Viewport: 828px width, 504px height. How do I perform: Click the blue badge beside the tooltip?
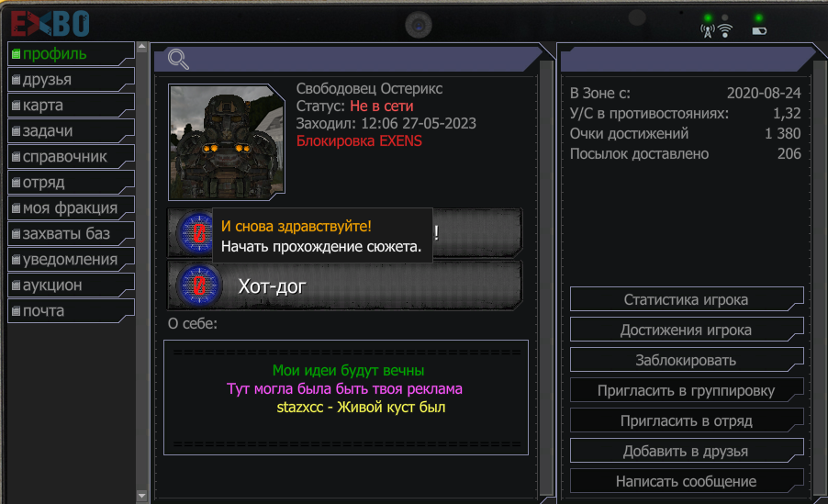196,233
